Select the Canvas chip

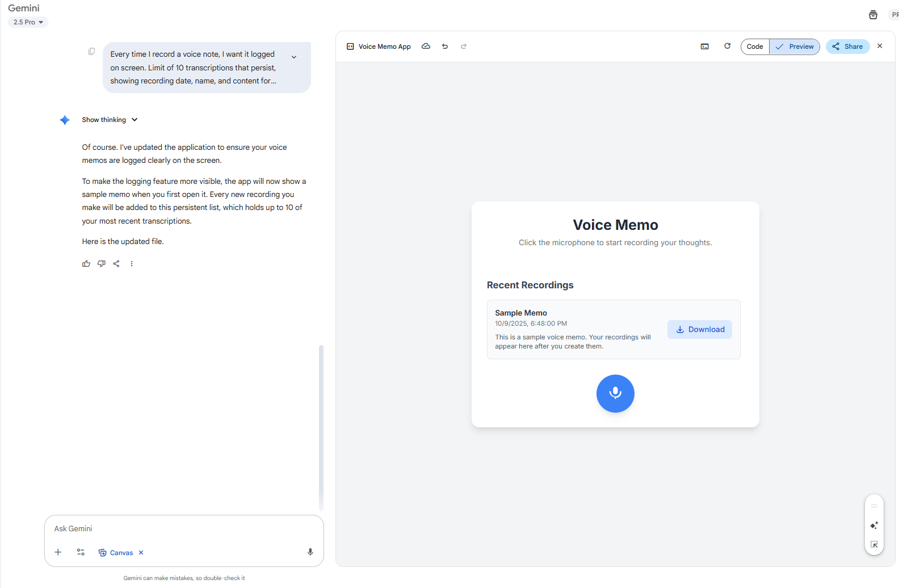pos(116,553)
